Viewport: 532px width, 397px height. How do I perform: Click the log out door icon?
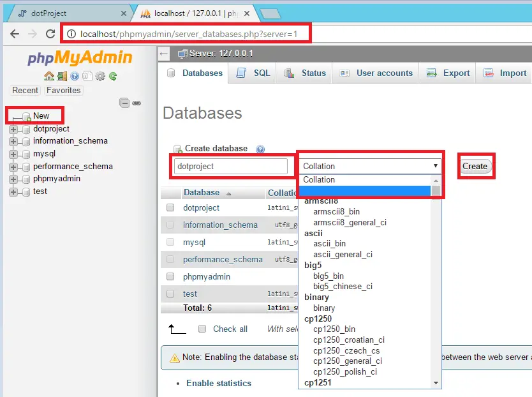click(62, 76)
